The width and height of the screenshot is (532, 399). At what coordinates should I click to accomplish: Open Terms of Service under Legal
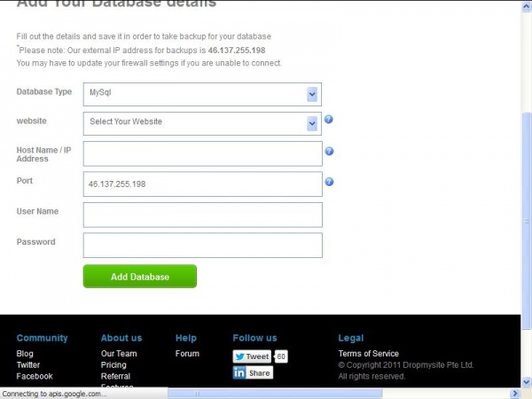(x=369, y=354)
